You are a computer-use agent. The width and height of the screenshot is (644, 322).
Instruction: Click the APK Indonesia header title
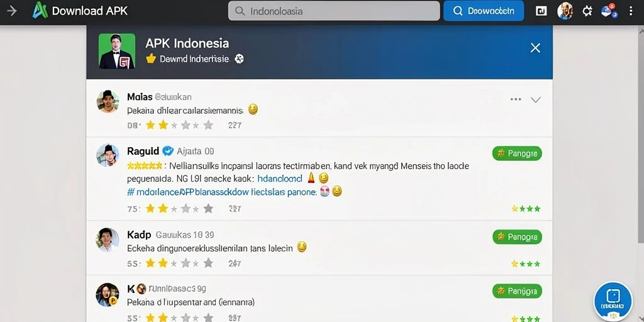tap(187, 43)
